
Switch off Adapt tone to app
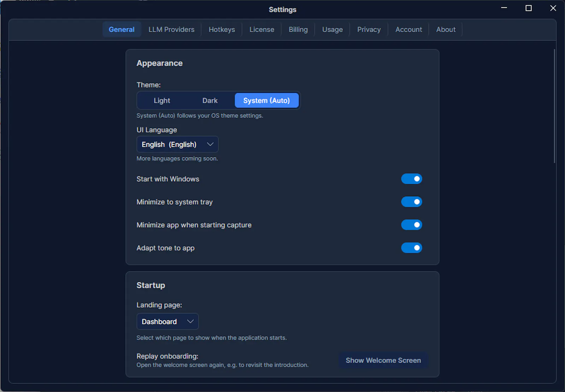[x=412, y=248]
